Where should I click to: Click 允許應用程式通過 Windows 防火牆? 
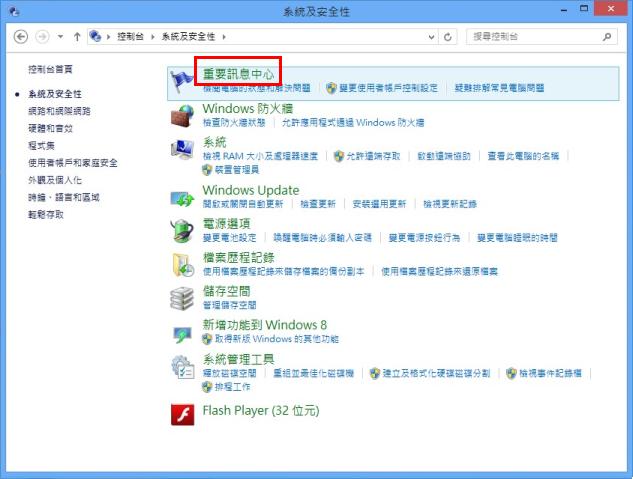pyautogui.click(x=353, y=123)
